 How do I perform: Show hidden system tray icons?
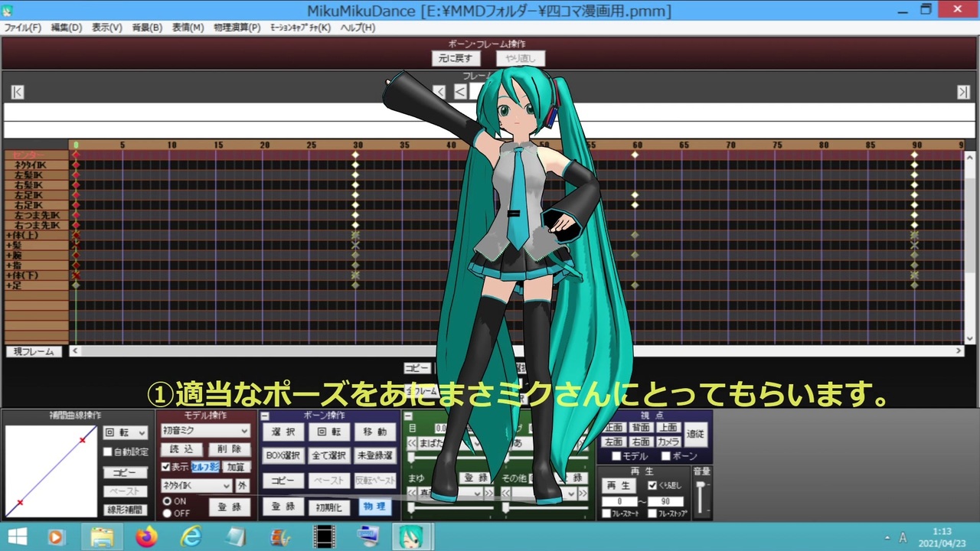[887, 537]
